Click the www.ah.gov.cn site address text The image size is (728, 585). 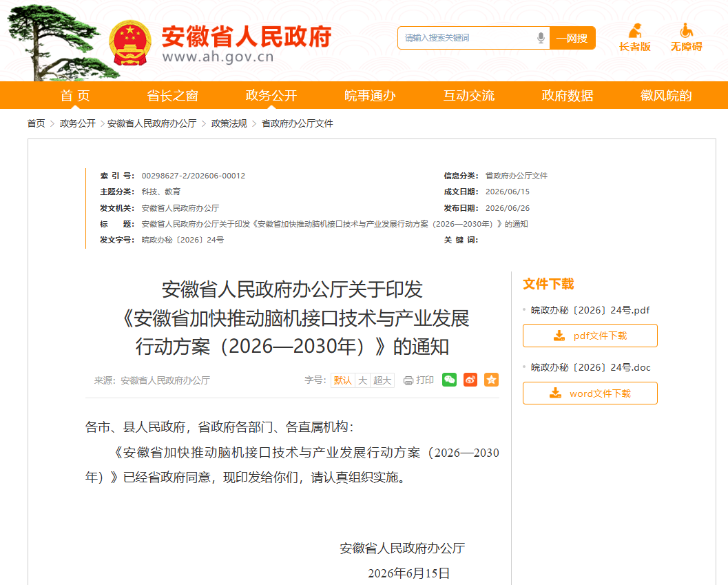click(218, 57)
